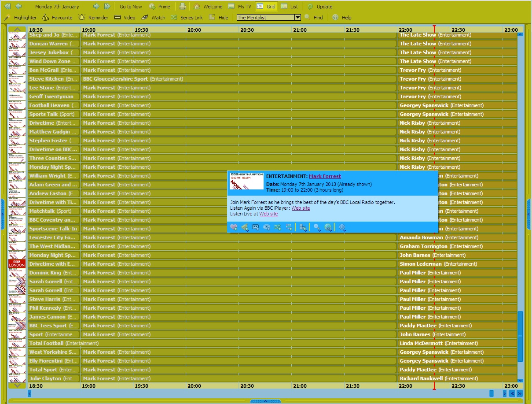
Task: Click the Find button
Action: pyautogui.click(x=314, y=18)
